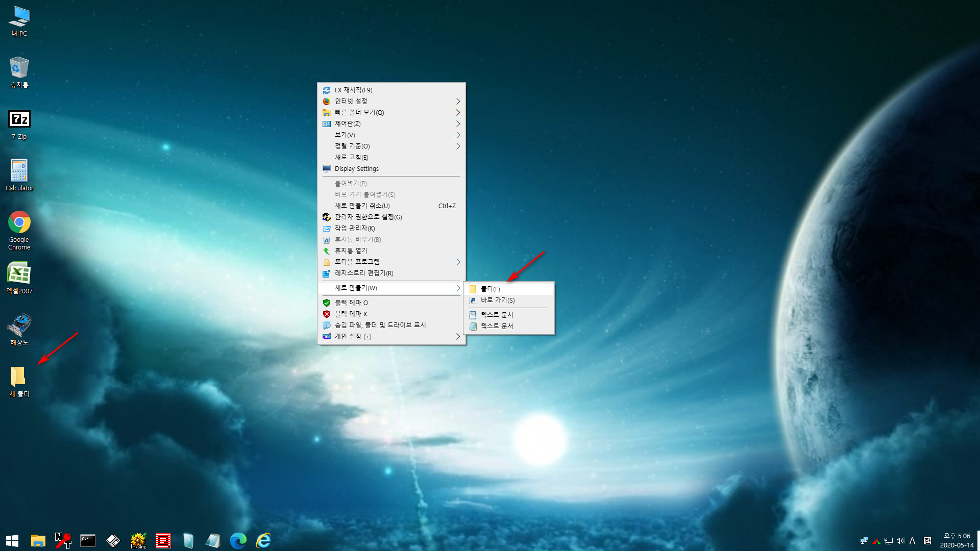Launch Internet Explorer from the taskbar
Viewport: 980px width, 551px height.
263,540
